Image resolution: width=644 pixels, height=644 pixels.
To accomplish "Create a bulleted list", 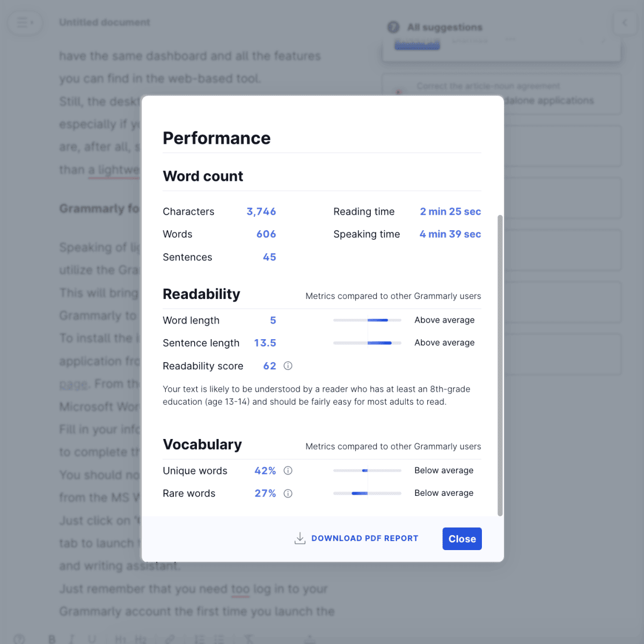I will (x=219, y=638).
